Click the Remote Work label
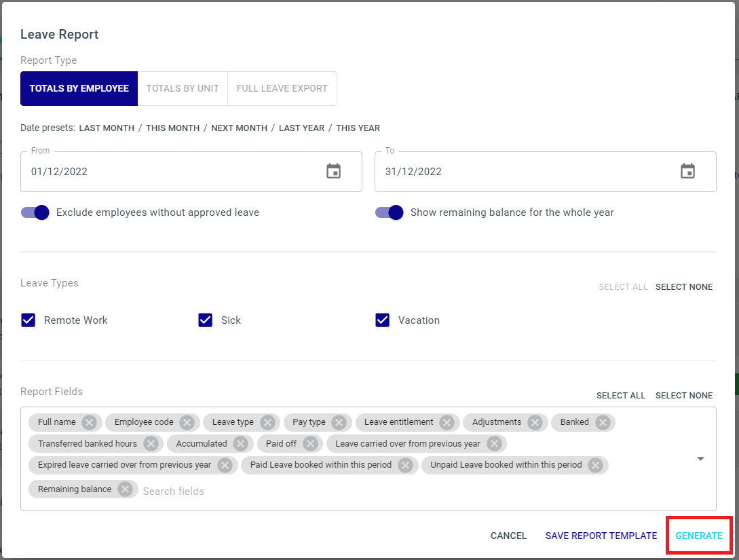 [x=75, y=320]
